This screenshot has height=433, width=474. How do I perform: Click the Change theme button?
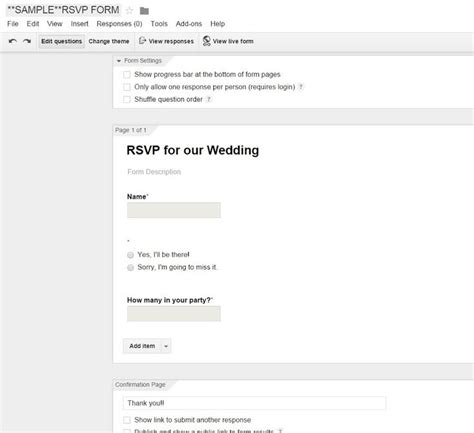coord(109,41)
